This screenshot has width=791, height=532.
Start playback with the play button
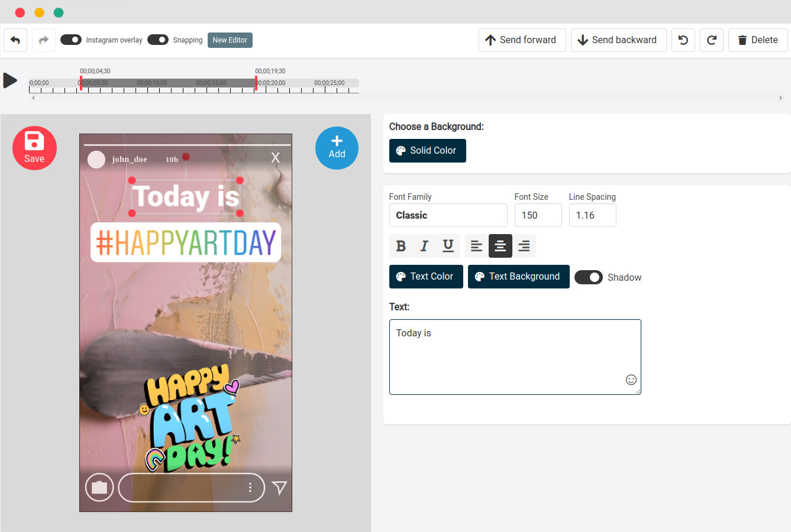[x=10, y=80]
